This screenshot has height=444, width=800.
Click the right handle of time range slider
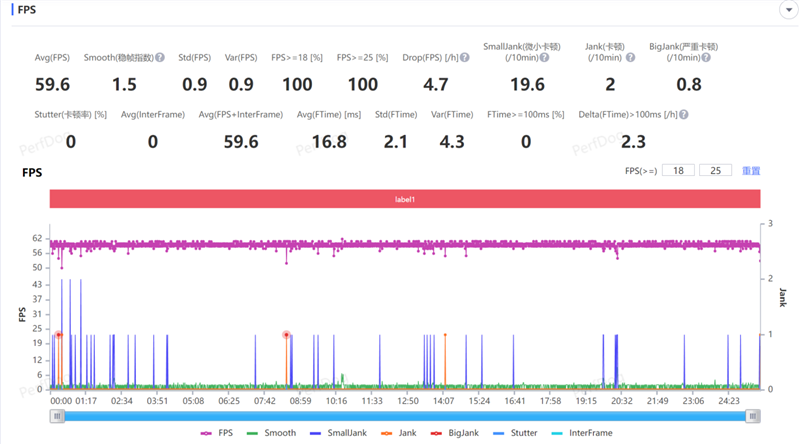(754, 415)
